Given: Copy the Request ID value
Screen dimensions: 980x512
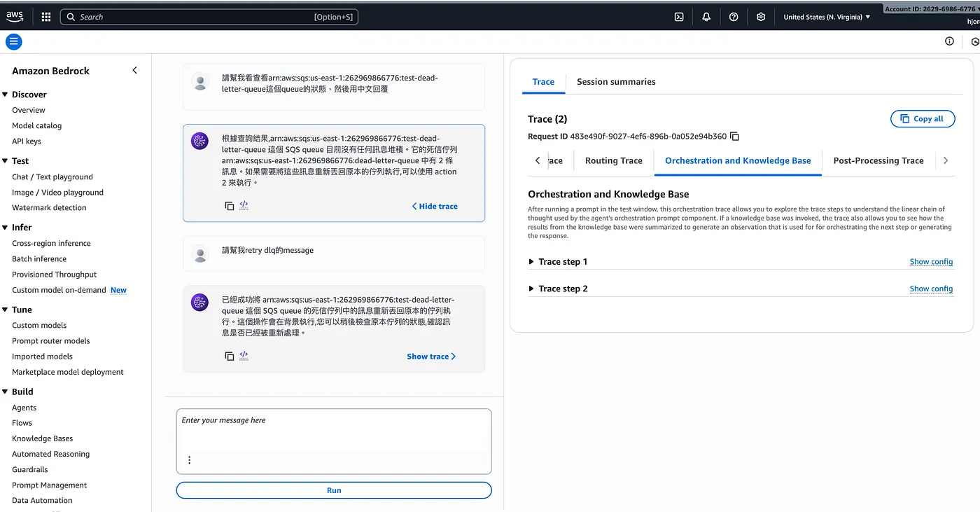Looking at the screenshot, I should tap(734, 137).
